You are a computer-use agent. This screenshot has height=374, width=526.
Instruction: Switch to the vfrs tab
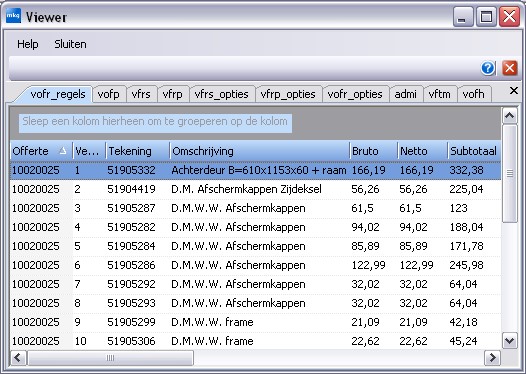click(141, 94)
